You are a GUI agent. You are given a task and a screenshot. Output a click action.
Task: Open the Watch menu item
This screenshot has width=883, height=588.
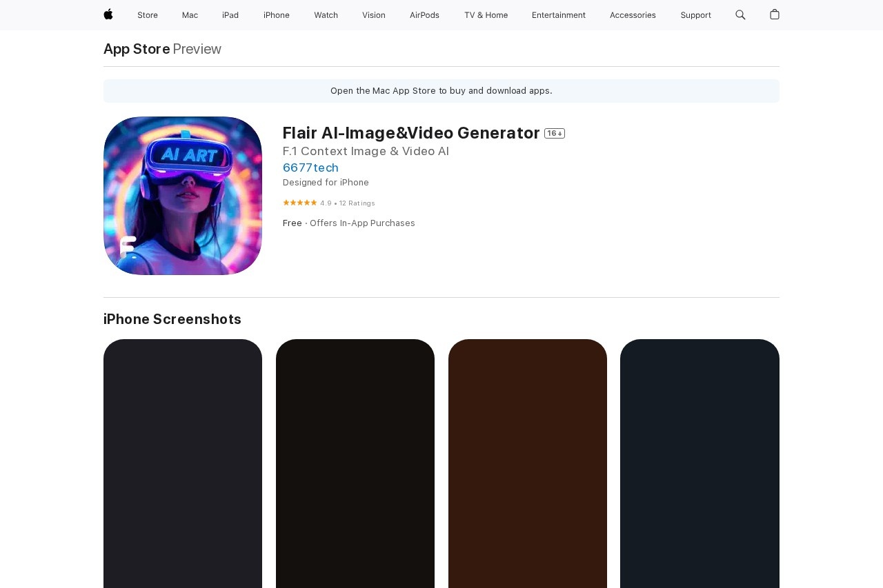[x=326, y=15]
